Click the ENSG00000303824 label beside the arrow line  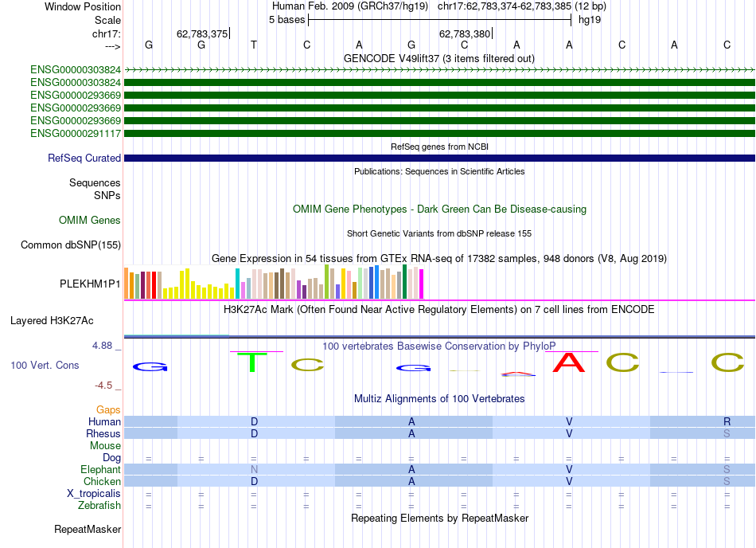[x=76, y=70]
